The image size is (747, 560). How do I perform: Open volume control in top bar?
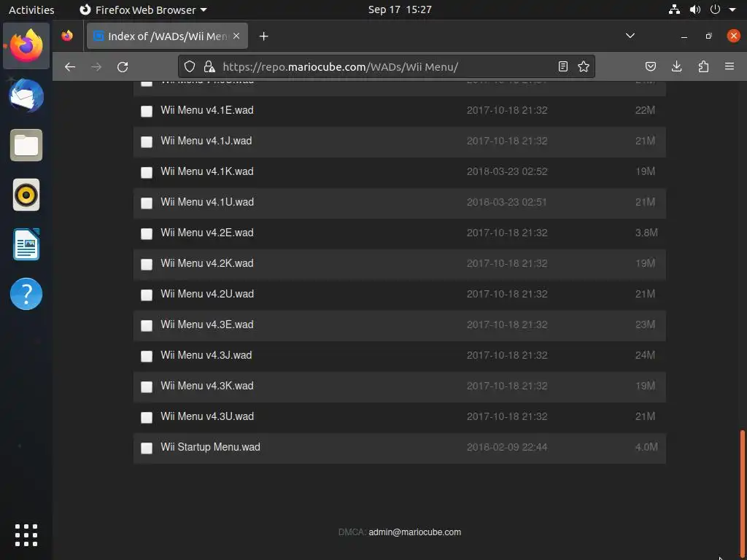click(695, 9)
